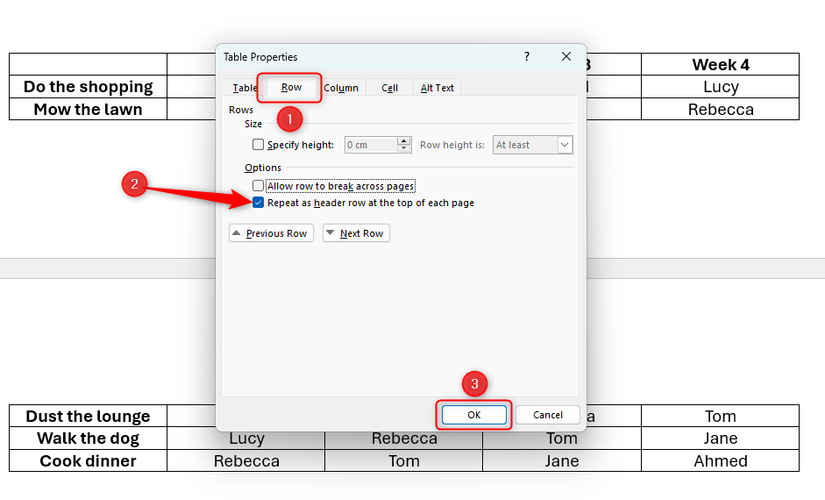This screenshot has width=825, height=500.
Task: Select Tom in the Walk the dog row
Action: tap(562, 439)
